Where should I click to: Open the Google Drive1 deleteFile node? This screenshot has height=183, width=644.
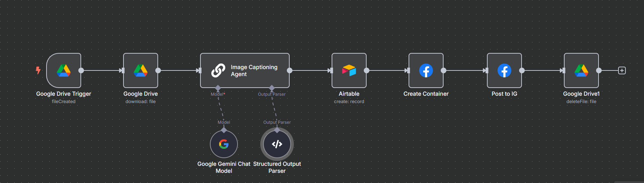(581, 70)
